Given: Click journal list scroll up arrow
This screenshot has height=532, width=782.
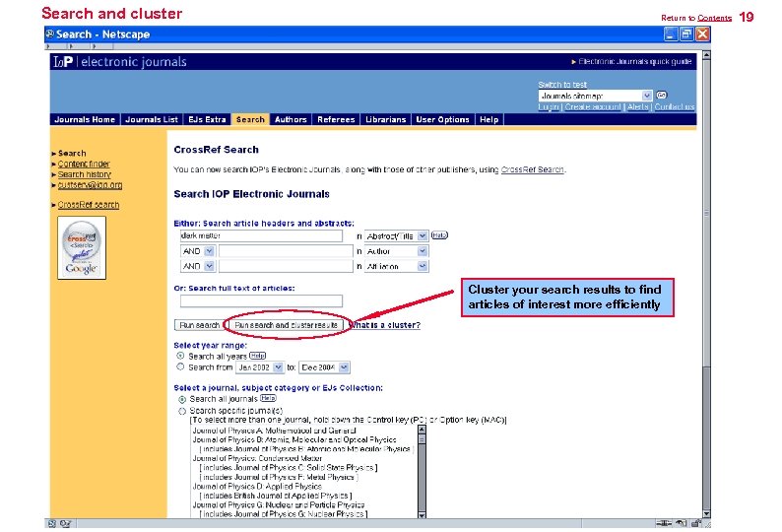Looking at the screenshot, I should (422, 430).
